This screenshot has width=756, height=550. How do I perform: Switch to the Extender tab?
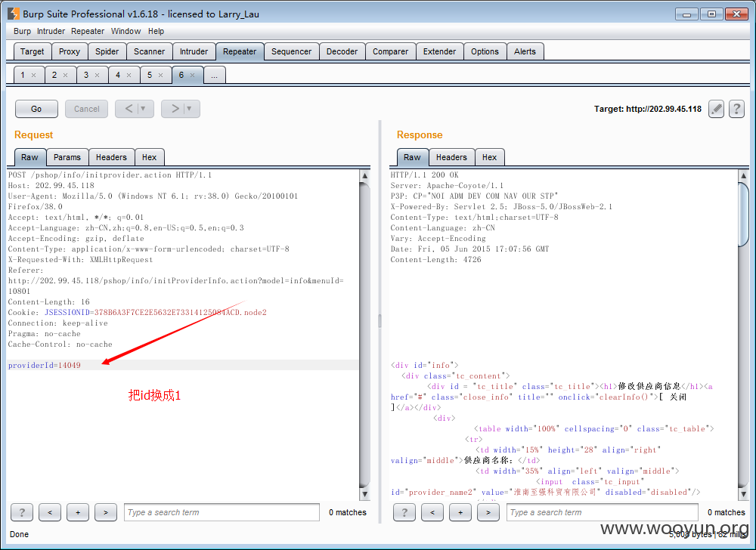coord(439,51)
